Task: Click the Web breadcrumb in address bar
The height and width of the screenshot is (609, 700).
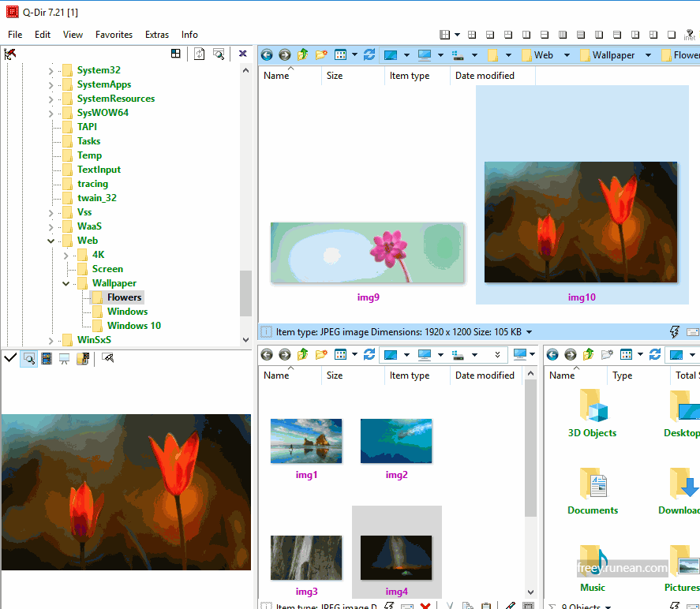Action: (537, 55)
